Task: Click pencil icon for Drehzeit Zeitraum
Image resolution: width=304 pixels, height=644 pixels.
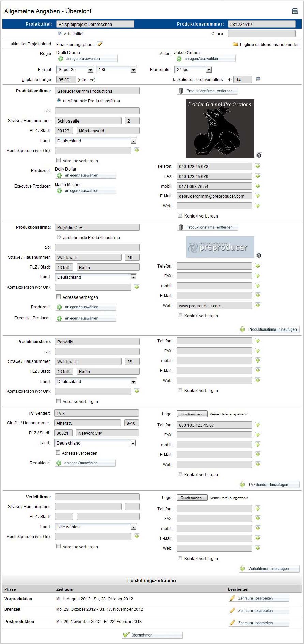Action: coord(233,610)
